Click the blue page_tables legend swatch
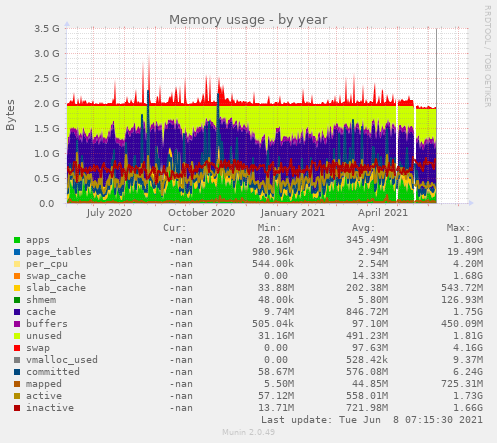This screenshot has width=497, height=443. click(x=17, y=252)
